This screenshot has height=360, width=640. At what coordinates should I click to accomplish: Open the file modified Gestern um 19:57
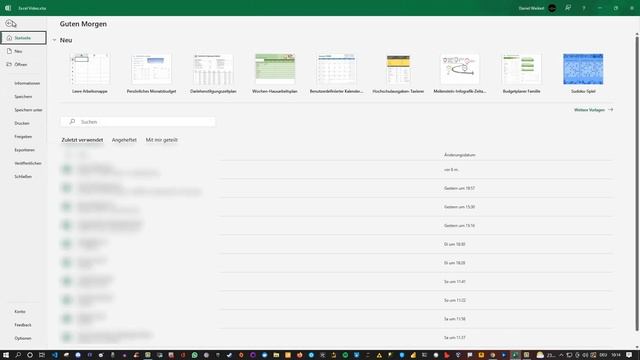[x=337, y=188]
